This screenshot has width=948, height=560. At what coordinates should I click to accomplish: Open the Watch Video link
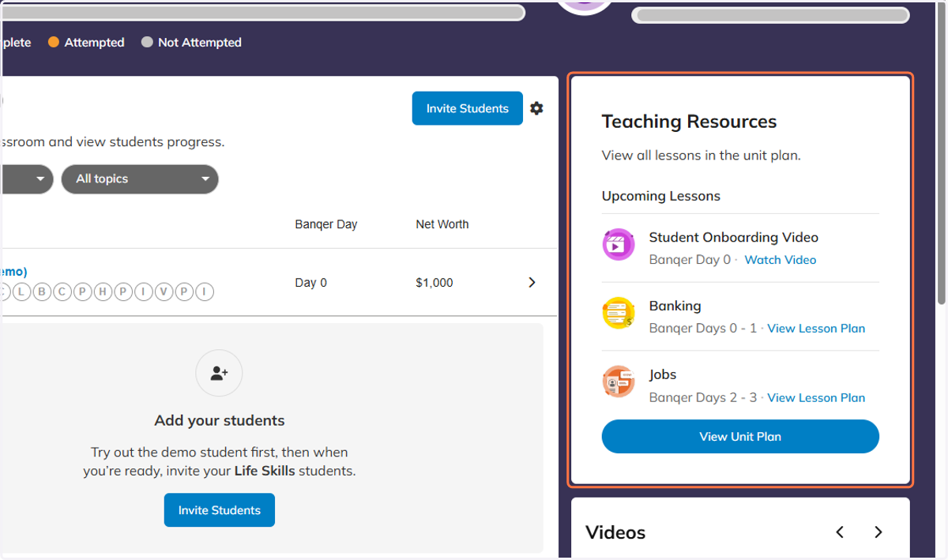tap(781, 260)
